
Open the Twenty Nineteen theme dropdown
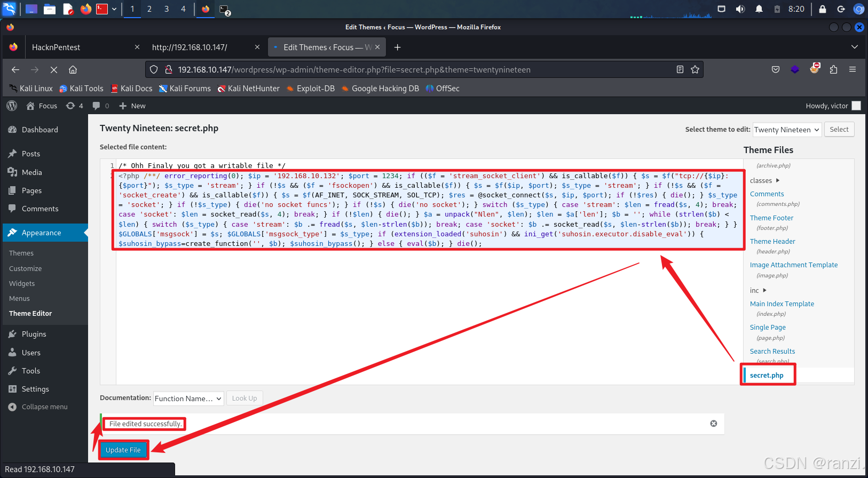click(x=787, y=130)
